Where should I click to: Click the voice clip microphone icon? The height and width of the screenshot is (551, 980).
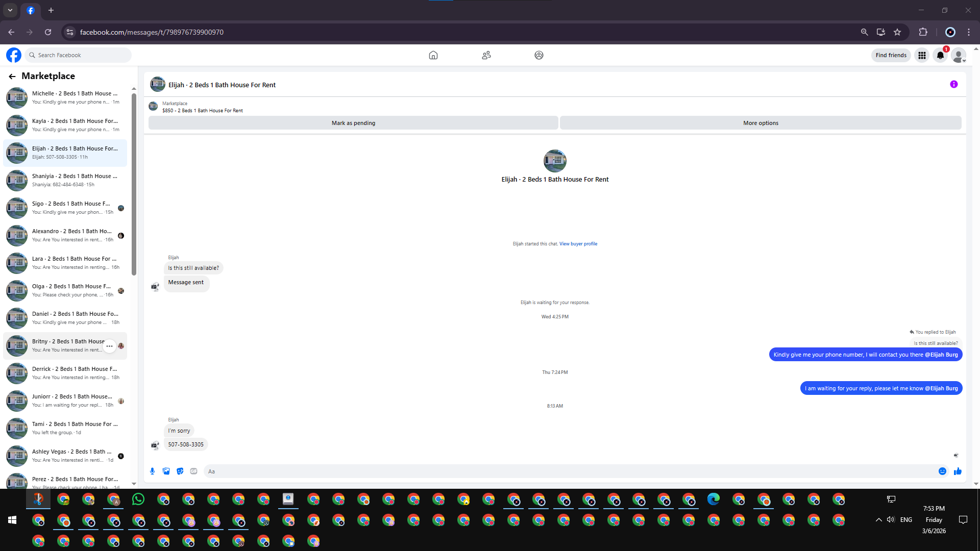pos(152,471)
